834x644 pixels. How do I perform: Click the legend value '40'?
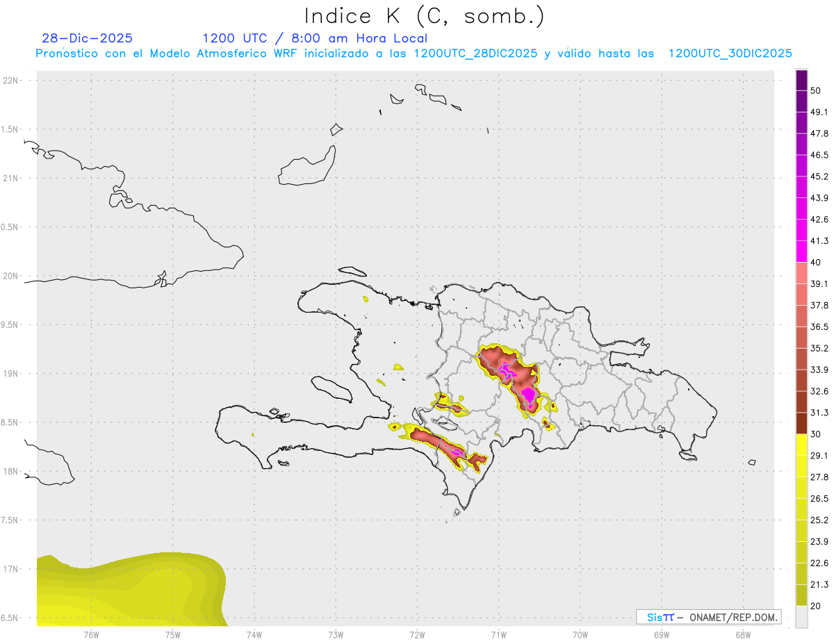tap(816, 263)
